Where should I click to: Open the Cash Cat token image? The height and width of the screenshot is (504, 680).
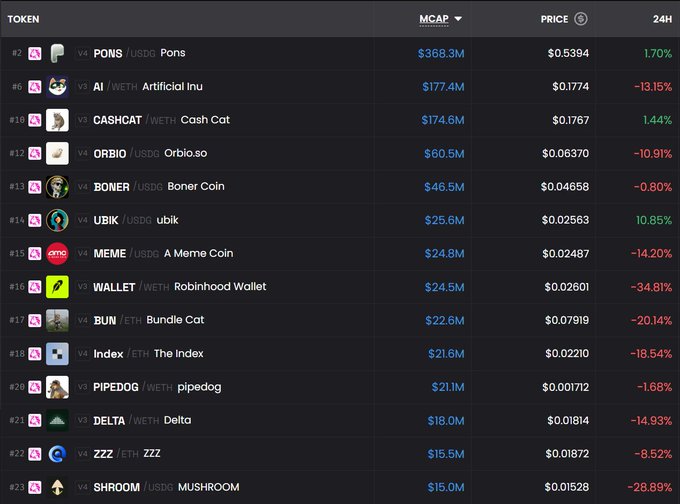(x=57, y=120)
